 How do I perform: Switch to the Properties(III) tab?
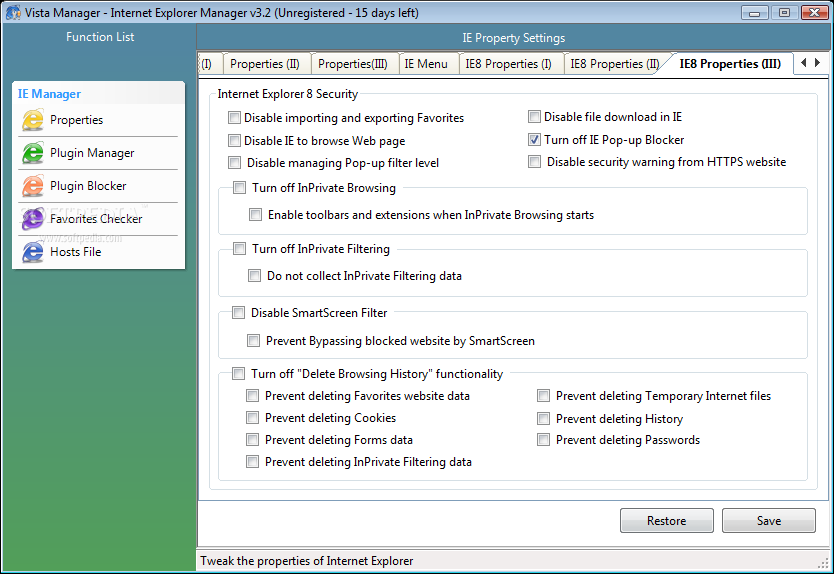click(353, 64)
